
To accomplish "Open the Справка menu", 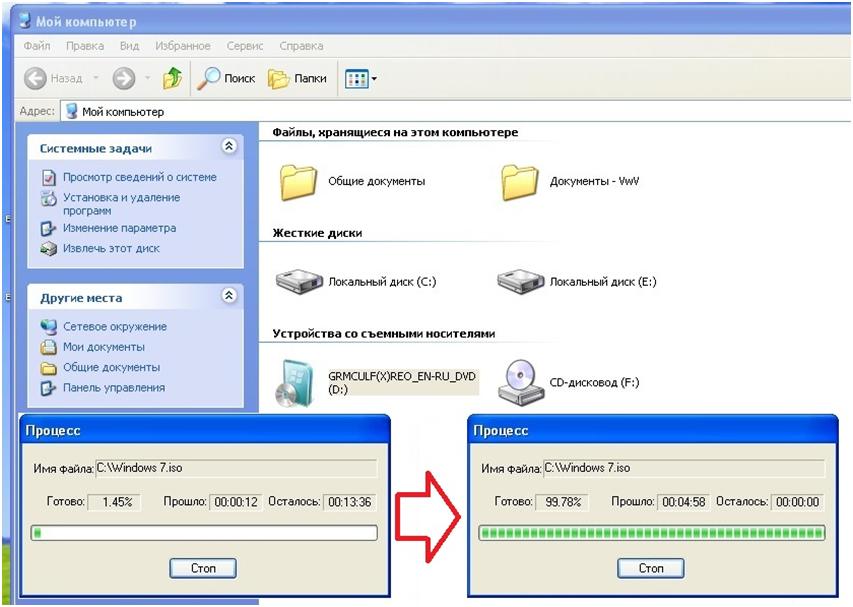I will (x=301, y=46).
